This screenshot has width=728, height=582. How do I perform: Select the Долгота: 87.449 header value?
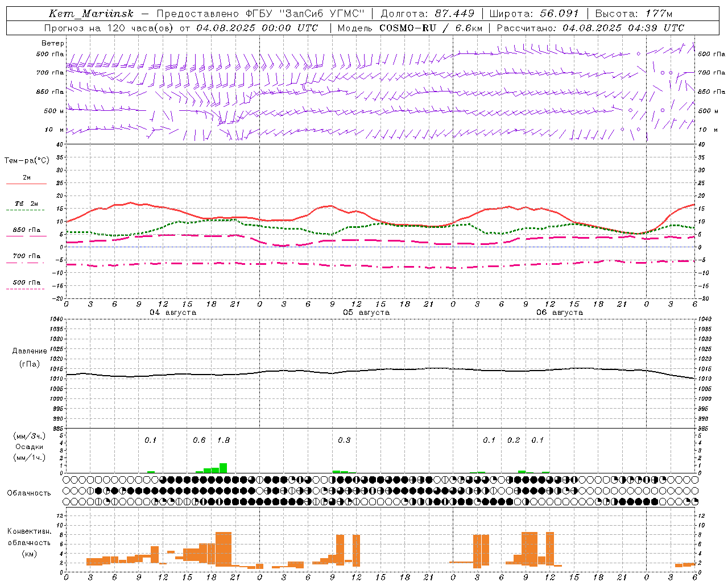(427, 14)
